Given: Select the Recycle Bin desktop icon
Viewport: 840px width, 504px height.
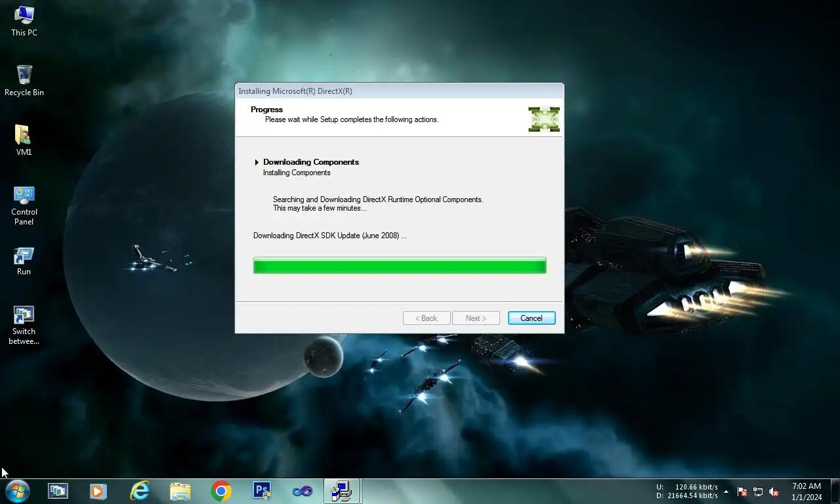Looking at the screenshot, I should (24, 81).
